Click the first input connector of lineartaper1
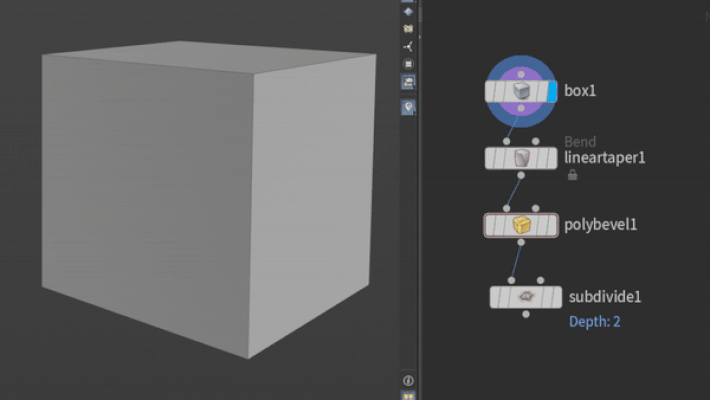Image resolution: width=710 pixels, height=400 pixels. point(507,141)
